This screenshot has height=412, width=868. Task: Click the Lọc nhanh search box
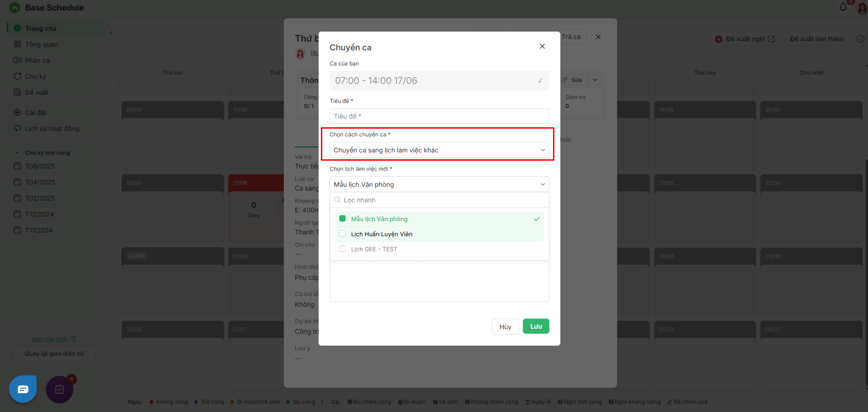(x=439, y=200)
